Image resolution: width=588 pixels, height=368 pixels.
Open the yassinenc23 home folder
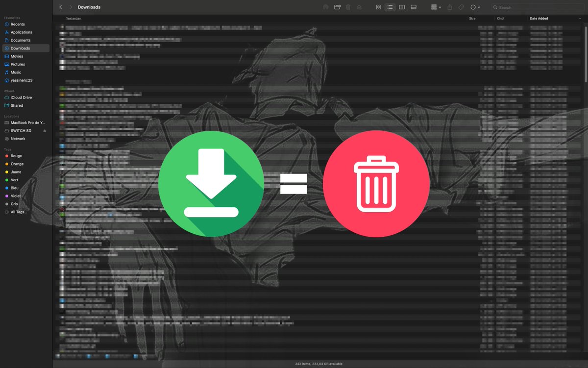22,80
